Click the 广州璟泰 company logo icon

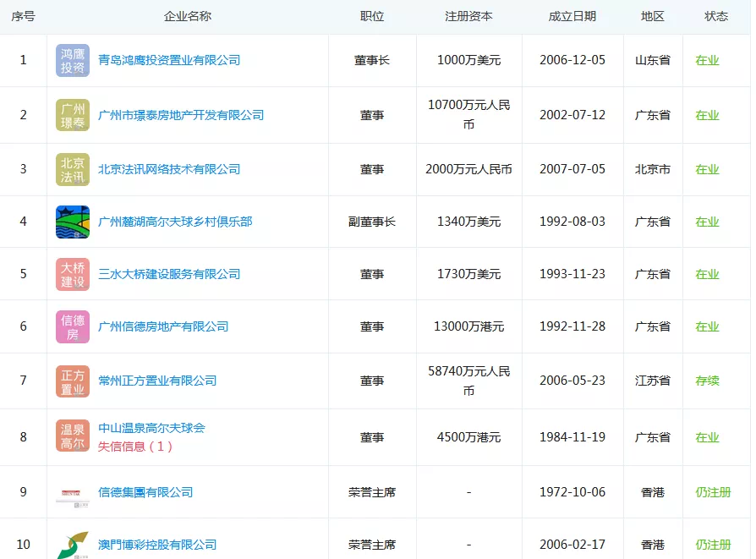pos(73,115)
